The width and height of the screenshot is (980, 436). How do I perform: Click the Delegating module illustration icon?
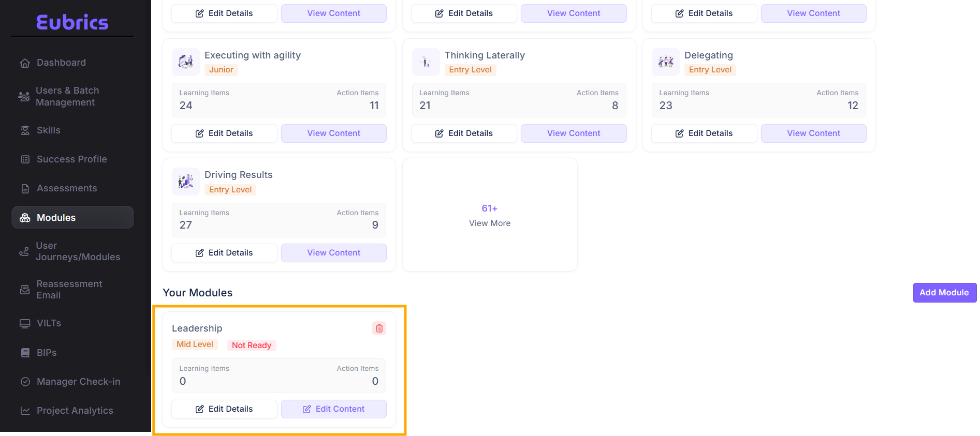coord(665,62)
